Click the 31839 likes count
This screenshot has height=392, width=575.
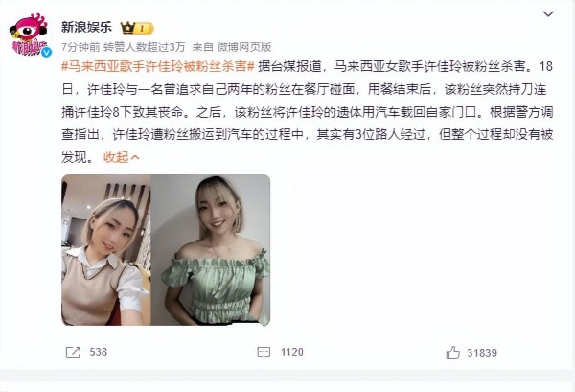click(x=482, y=353)
